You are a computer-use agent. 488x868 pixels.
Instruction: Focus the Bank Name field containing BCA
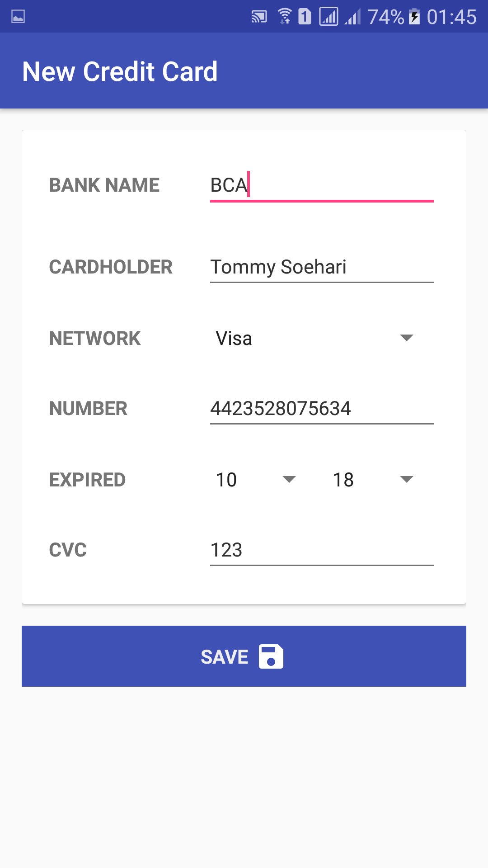click(321, 185)
